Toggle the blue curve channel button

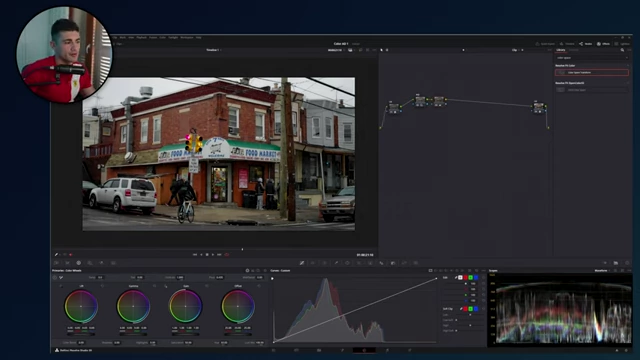pos(476,278)
